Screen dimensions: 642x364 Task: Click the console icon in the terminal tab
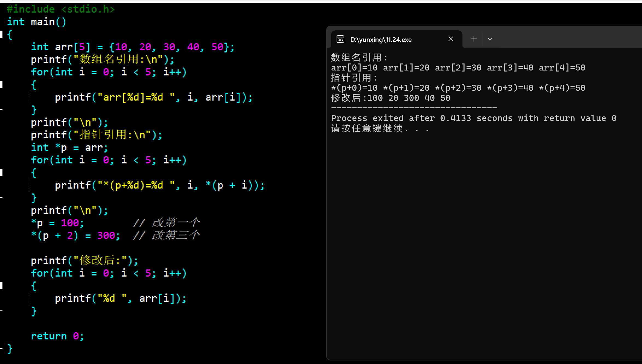(x=340, y=39)
